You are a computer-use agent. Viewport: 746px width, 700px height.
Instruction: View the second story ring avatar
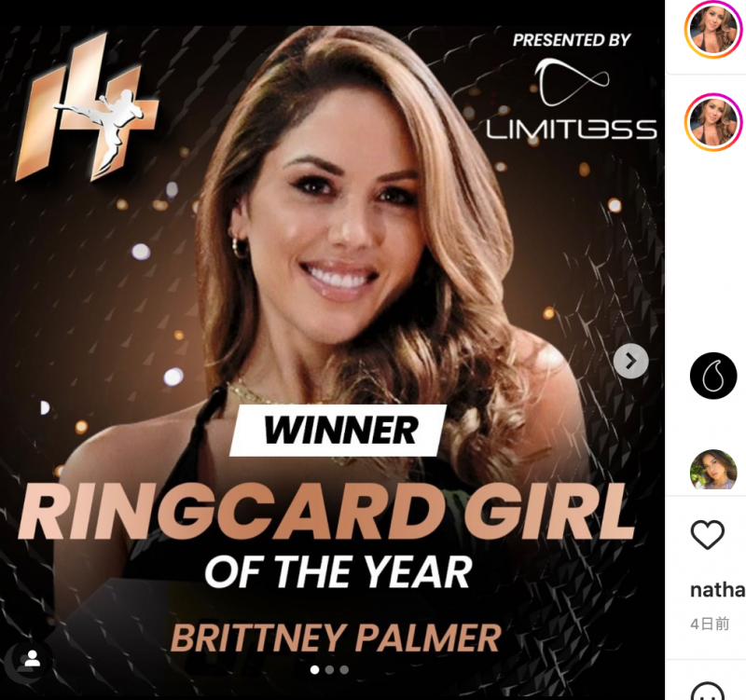pyautogui.click(x=713, y=122)
